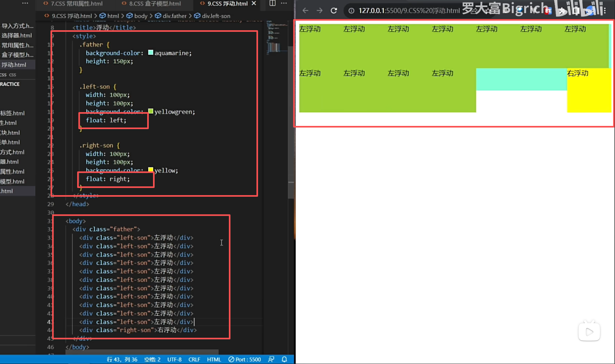Click the browser address bar URL
Viewport: 615px width, 364px height.
coord(408,11)
